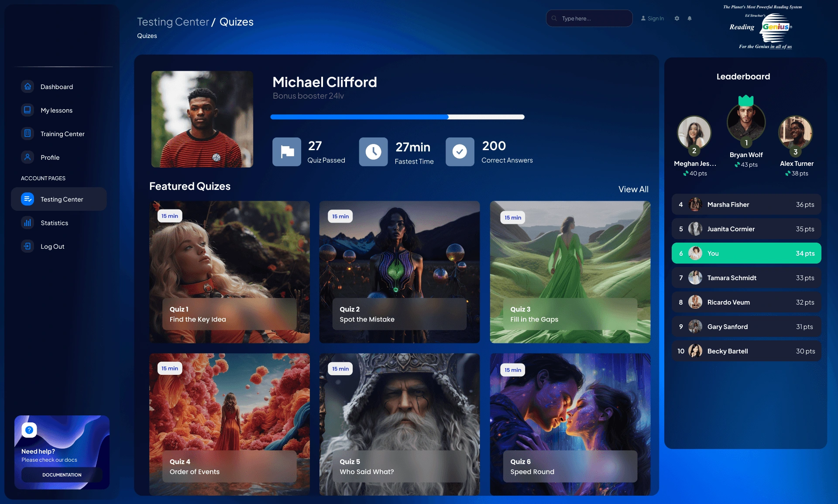Click the Statistics bar chart icon

point(27,223)
